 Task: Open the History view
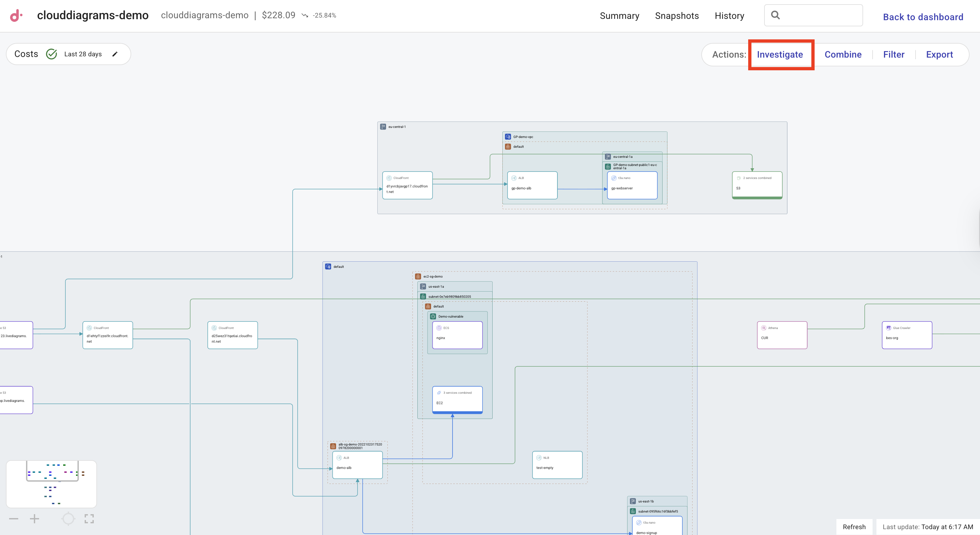(729, 16)
